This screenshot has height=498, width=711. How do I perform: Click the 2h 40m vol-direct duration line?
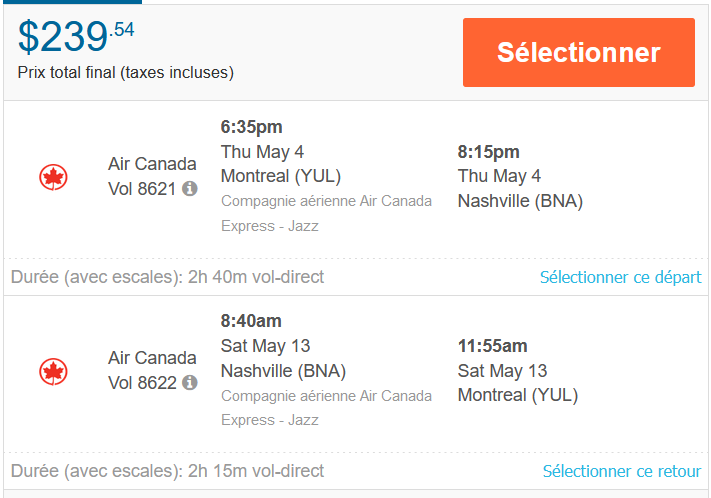pyautogui.click(x=167, y=277)
